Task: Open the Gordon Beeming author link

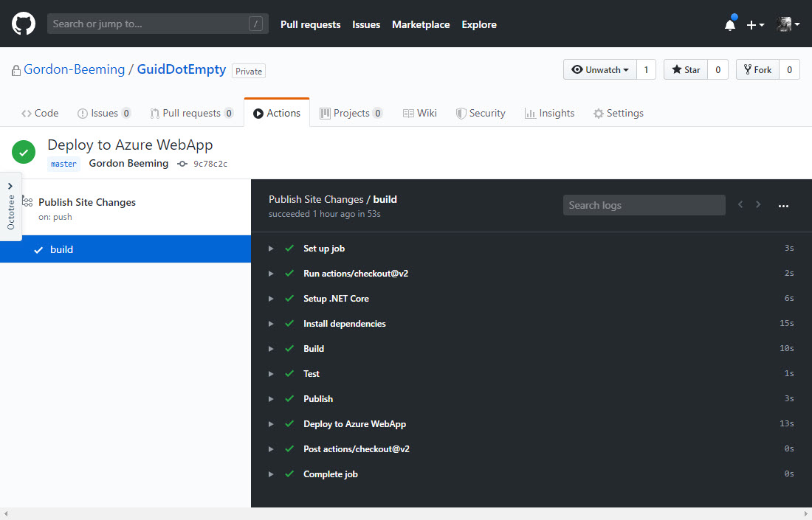Action: [x=128, y=164]
